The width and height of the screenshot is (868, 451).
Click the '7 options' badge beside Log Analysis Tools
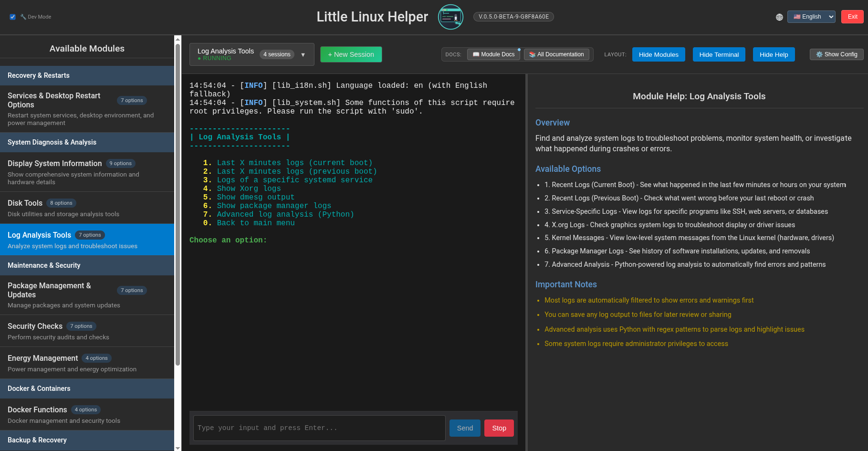[x=90, y=235]
